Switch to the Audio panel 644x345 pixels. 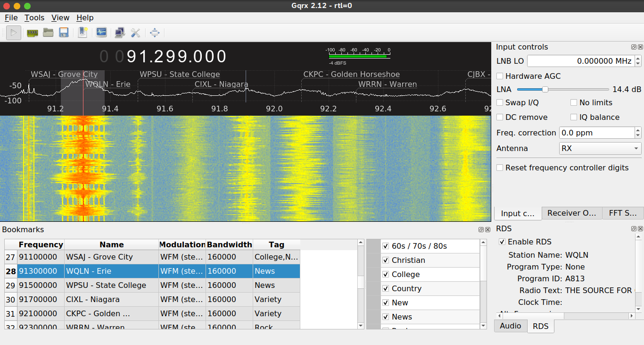(x=510, y=326)
